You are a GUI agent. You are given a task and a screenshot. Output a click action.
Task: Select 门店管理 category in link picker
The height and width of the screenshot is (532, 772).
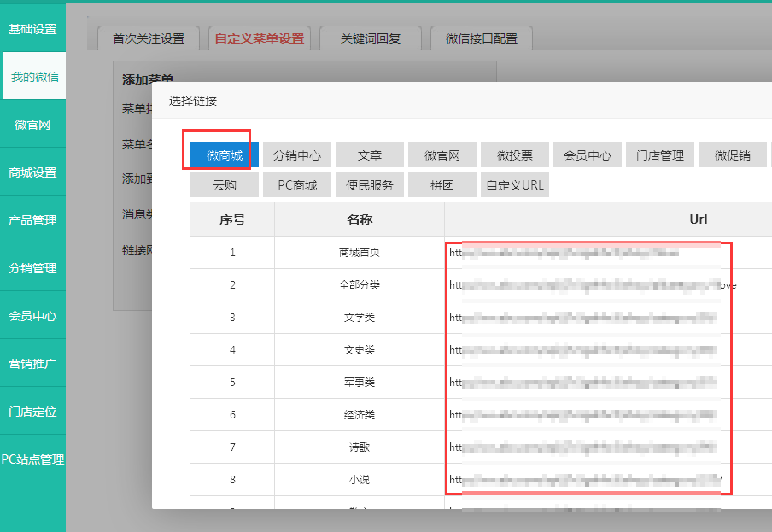point(660,155)
